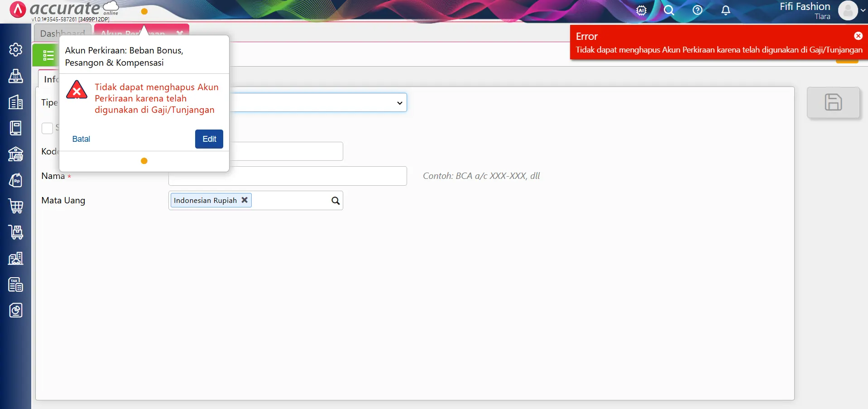Expand the user profile menu arrow
The height and width of the screenshot is (409, 868).
coord(863,10)
